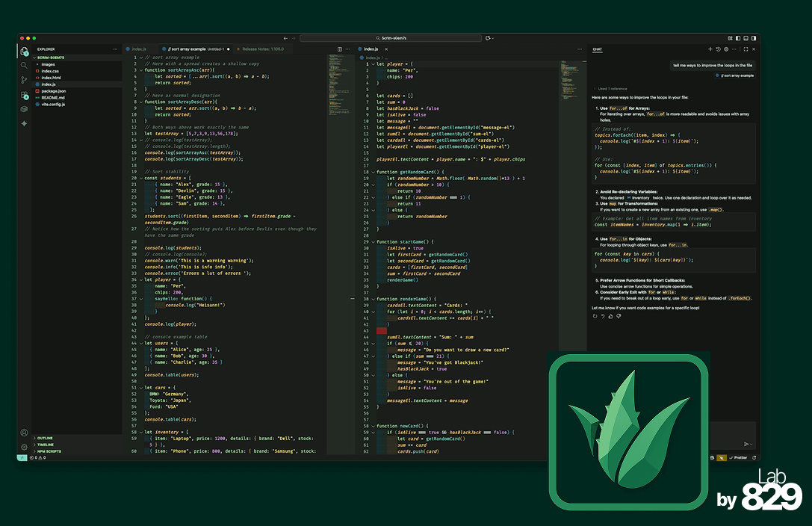This screenshot has width=812, height=526.
Task: Start a new chat with plus icon
Action: point(709,49)
